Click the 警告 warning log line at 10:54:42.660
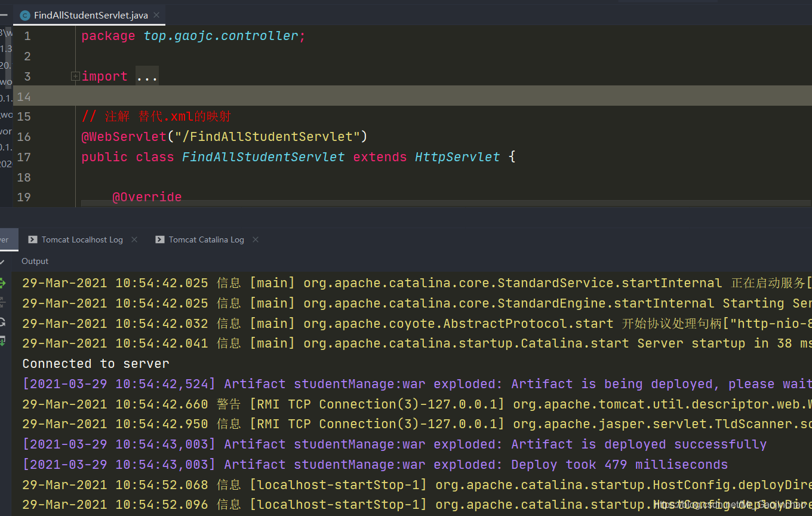The image size is (812, 516). point(417,404)
